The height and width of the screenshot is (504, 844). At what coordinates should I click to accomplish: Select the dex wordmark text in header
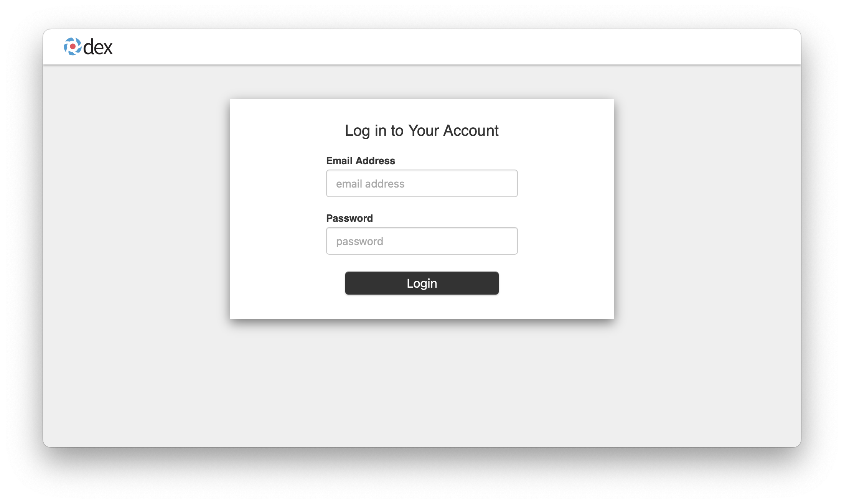coord(98,47)
